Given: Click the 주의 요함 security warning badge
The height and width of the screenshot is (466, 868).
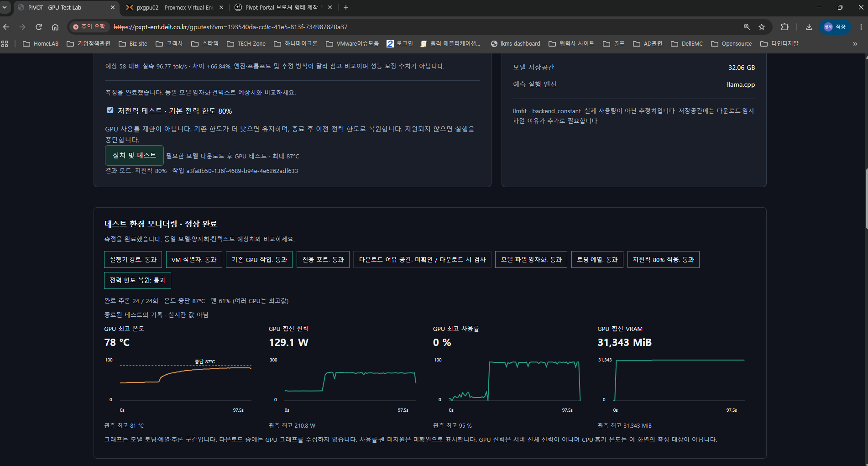Looking at the screenshot, I should click(x=89, y=27).
